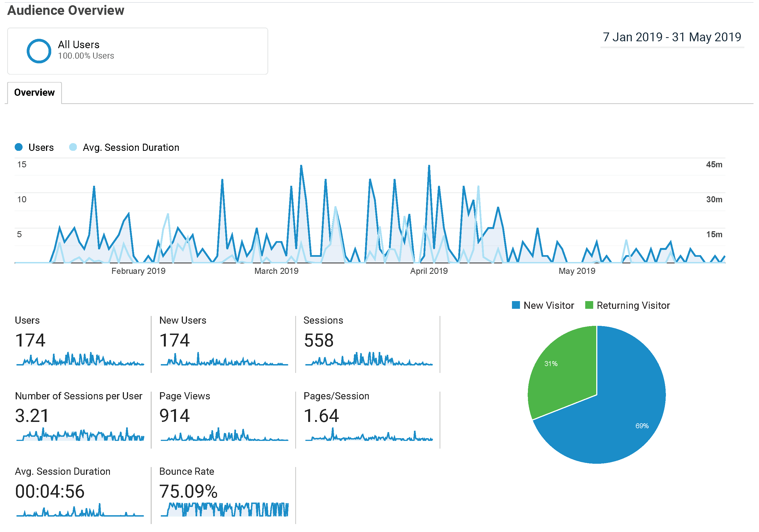Click the Sessions metric label
The width and height of the screenshot is (759, 532).
point(324,321)
